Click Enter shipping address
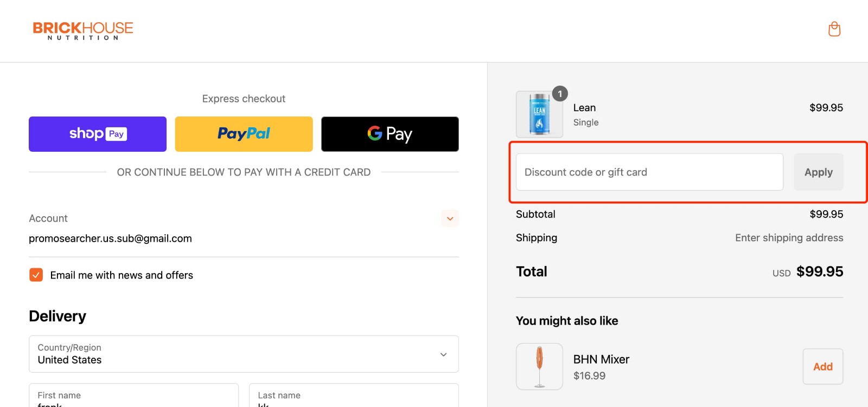868x407 pixels. (789, 237)
